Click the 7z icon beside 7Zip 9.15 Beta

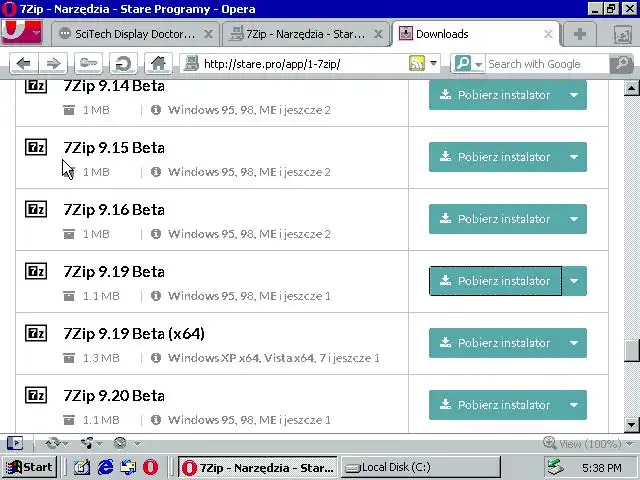[36, 147]
